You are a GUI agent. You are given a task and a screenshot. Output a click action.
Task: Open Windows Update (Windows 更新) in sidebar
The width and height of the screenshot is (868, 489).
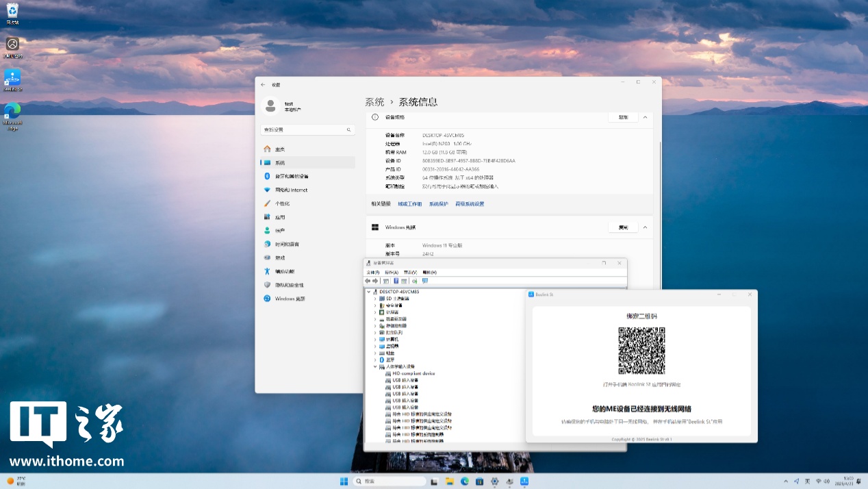pos(290,299)
